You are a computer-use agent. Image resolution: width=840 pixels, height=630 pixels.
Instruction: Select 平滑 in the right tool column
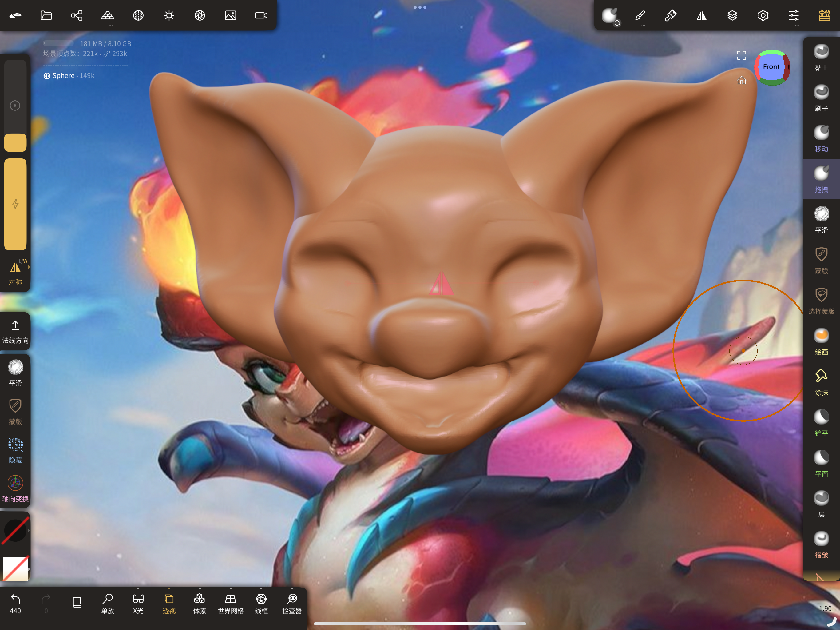tap(821, 220)
